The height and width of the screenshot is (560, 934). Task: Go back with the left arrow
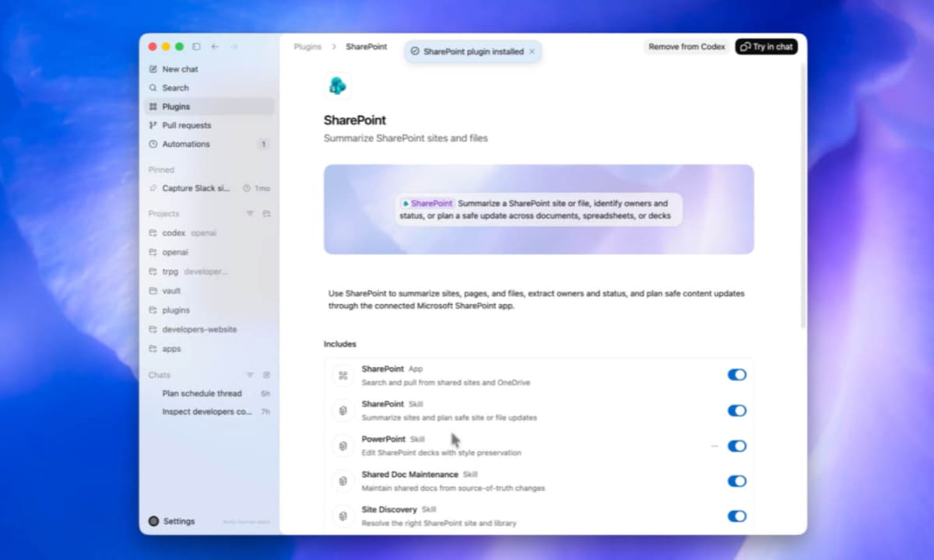click(215, 47)
